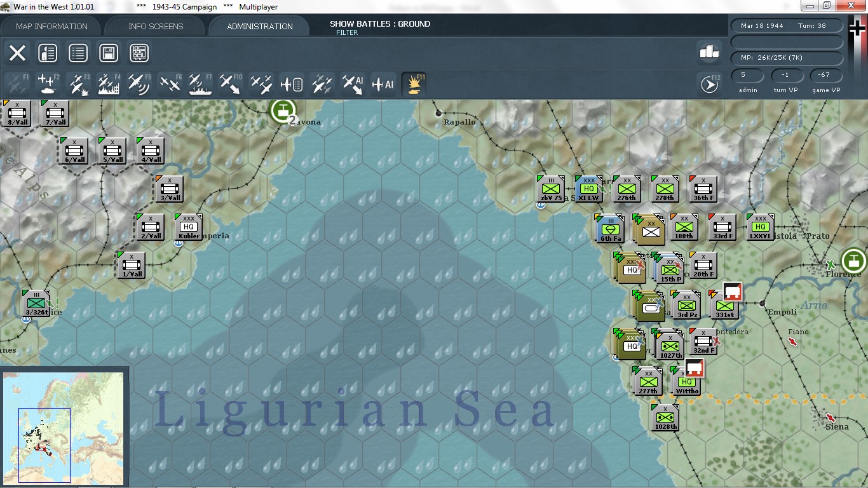Select the zbV 75 regiment counter
The image size is (868, 488).
point(551,189)
